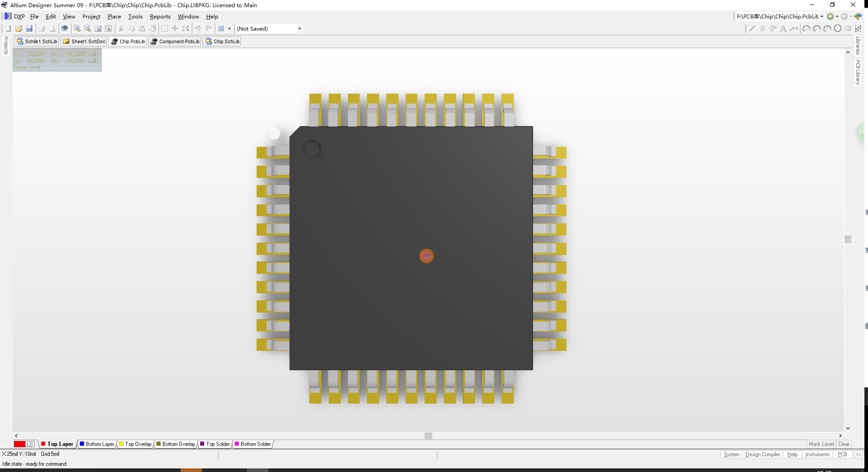This screenshot has width=868, height=472.
Task: Click the Rubber Stamp paste icon
Action: coord(152,28)
